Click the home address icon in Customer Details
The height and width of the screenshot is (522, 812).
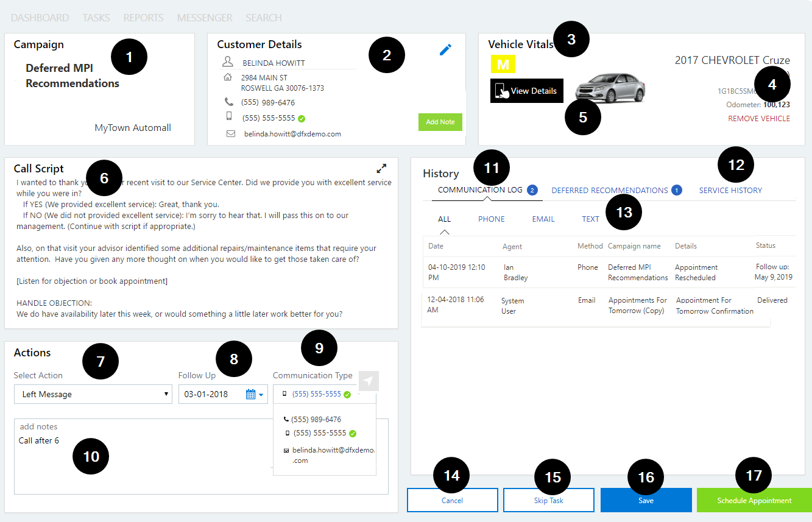[228, 77]
